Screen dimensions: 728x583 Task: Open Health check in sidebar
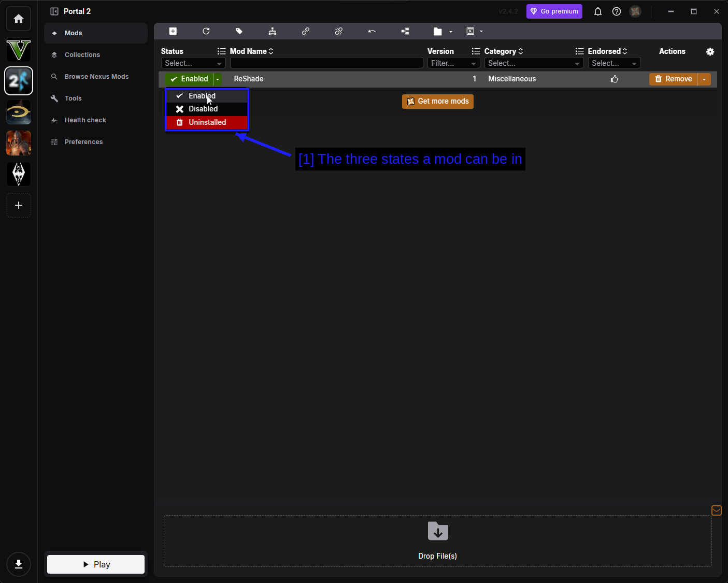click(96, 120)
